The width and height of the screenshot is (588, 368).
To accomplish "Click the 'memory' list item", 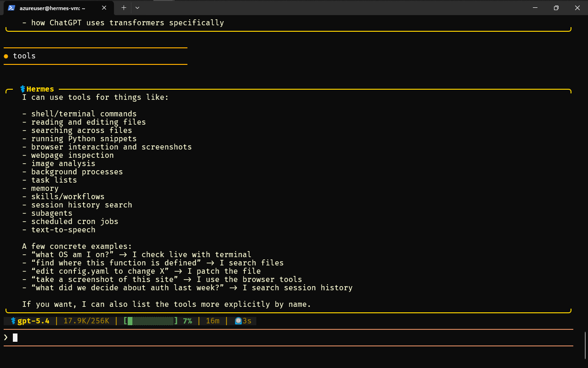I will coord(40,188).
